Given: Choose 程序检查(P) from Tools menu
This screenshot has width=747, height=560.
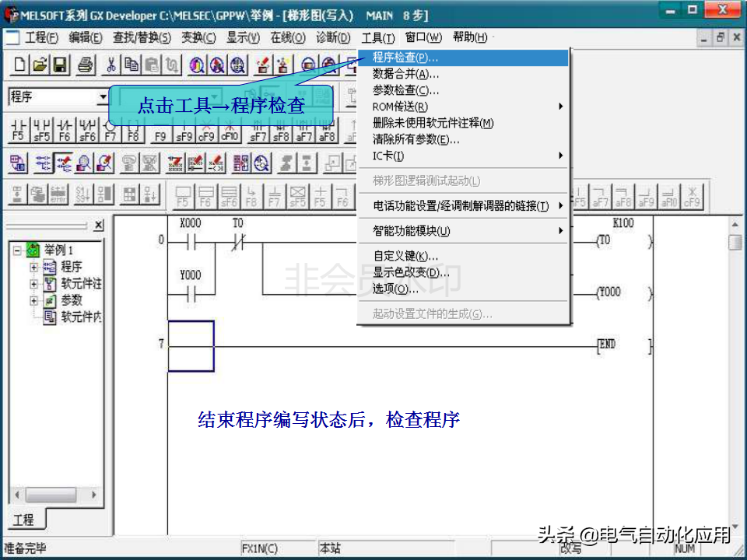Looking at the screenshot, I should coord(462,58).
